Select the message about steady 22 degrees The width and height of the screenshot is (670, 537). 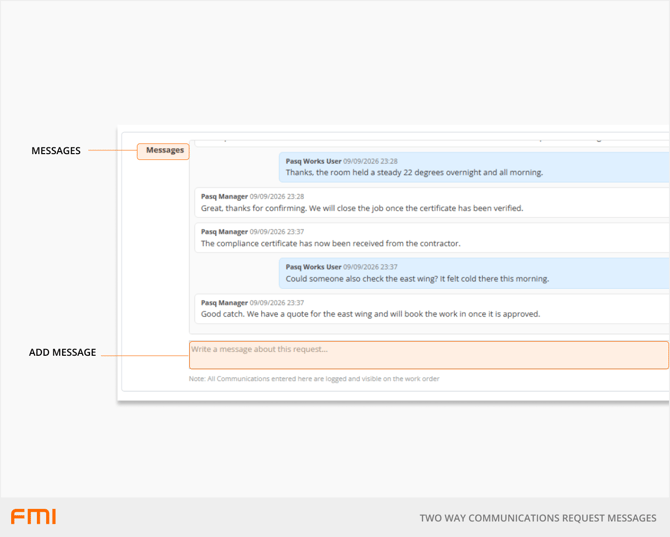(474, 167)
